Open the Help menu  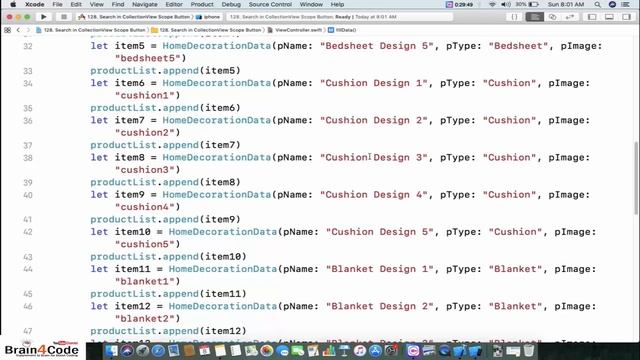coord(337,4)
